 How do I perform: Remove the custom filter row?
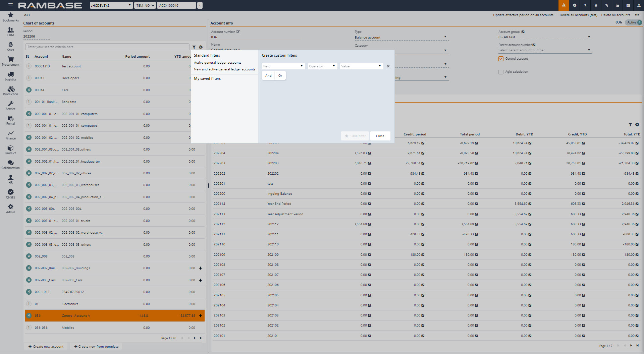[388, 66]
